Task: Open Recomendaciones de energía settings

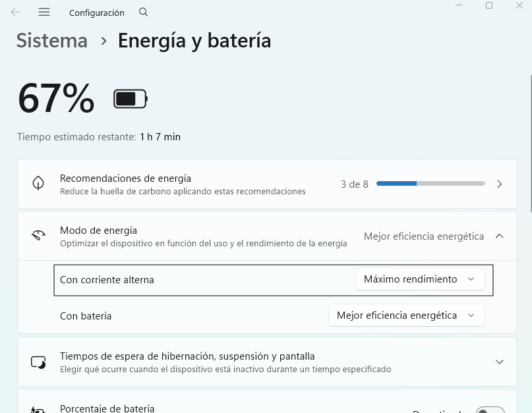Action: (264, 184)
